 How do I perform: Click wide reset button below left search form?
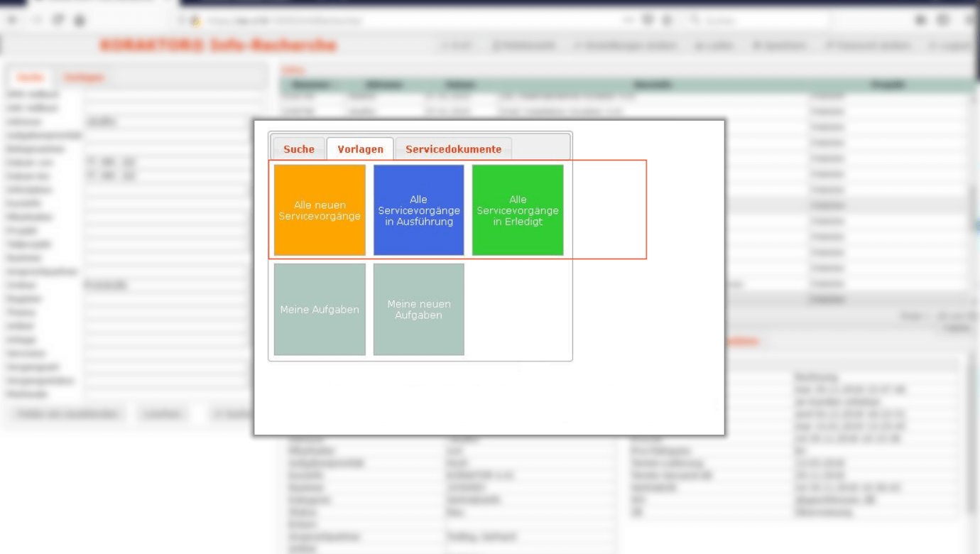(x=69, y=413)
